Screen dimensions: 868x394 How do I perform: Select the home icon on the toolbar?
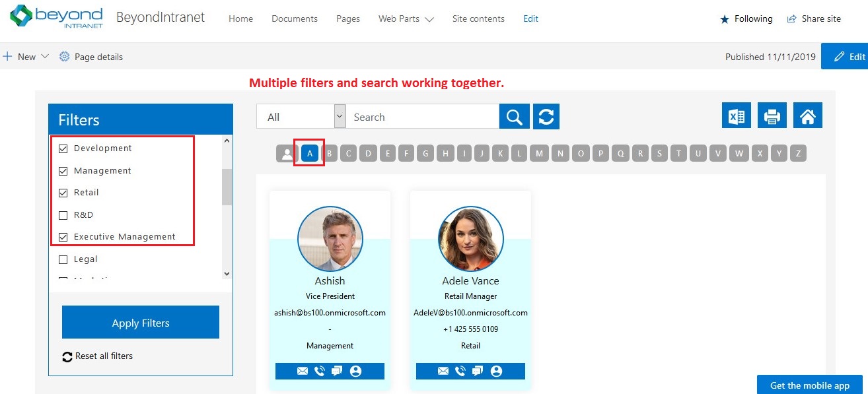click(807, 114)
